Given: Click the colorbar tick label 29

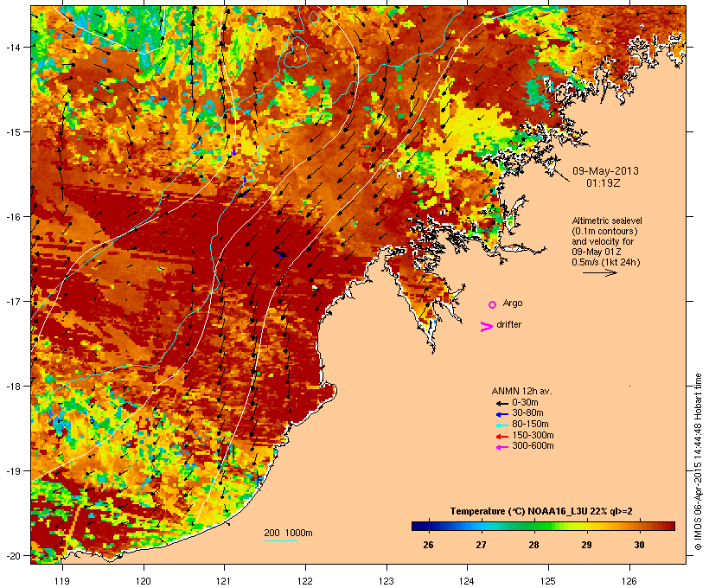Looking at the screenshot, I should [x=586, y=545].
